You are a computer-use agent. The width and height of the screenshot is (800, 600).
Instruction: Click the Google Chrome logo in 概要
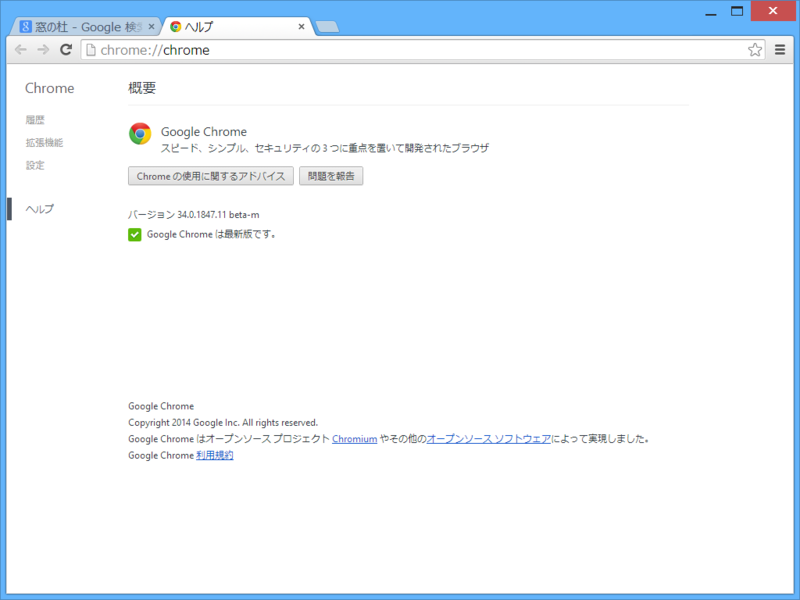coord(140,134)
